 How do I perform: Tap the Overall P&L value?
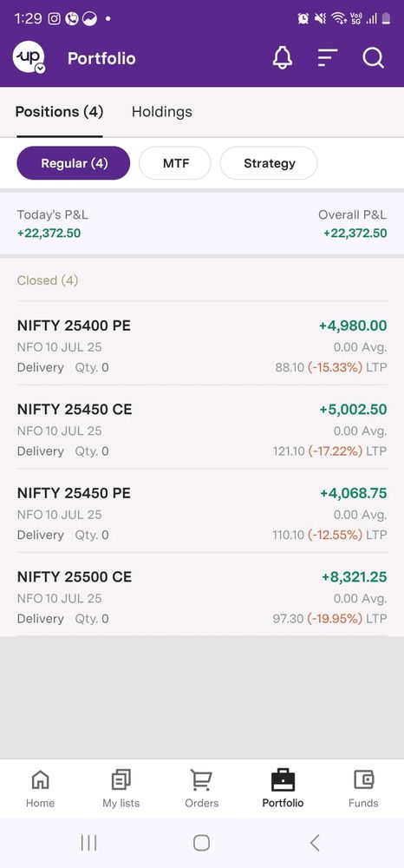pos(355,233)
